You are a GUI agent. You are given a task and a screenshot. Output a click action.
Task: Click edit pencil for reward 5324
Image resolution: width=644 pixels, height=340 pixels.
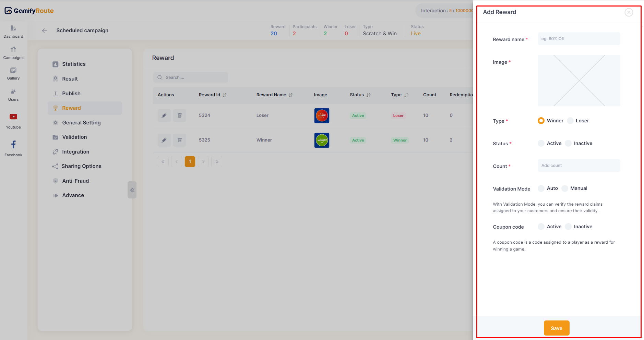pyautogui.click(x=164, y=116)
